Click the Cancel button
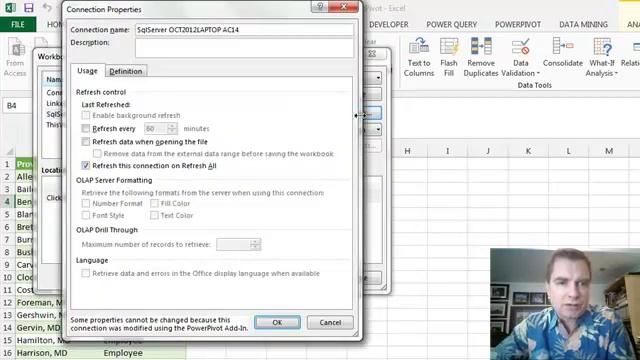640x360 pixels. (330, 322)
